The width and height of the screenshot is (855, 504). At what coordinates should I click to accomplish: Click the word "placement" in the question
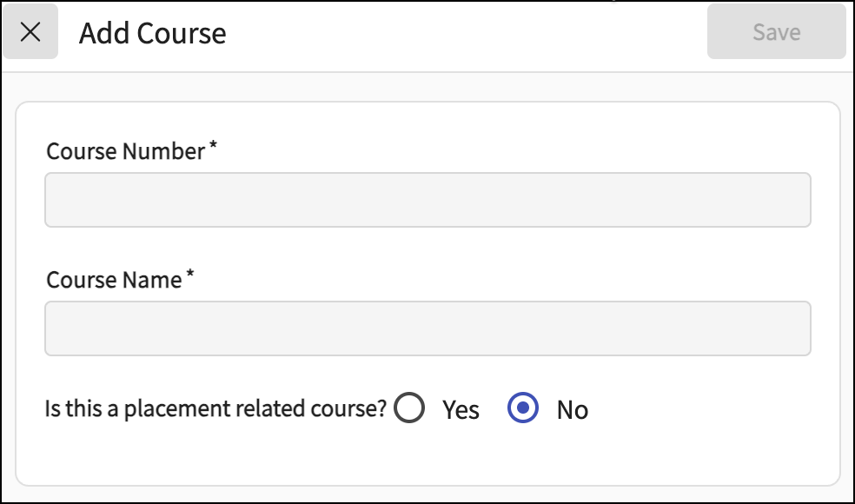pos(165,409)
